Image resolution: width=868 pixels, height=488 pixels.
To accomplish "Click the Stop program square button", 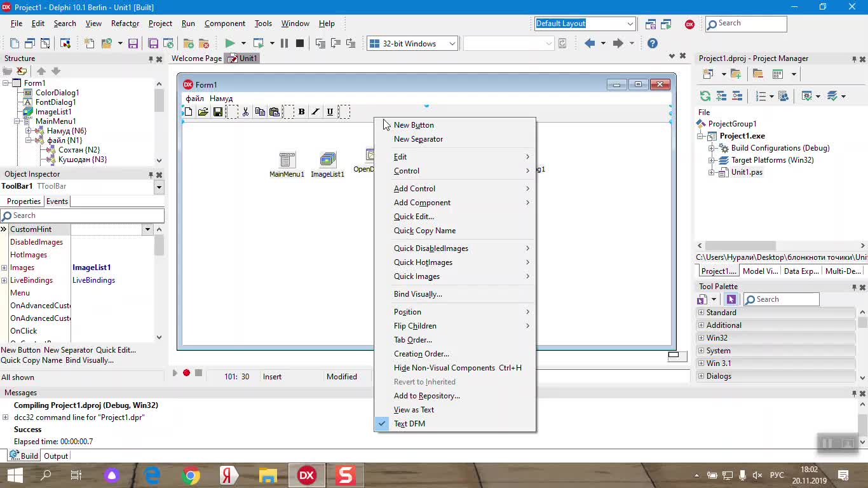I will tap(300, 43).
